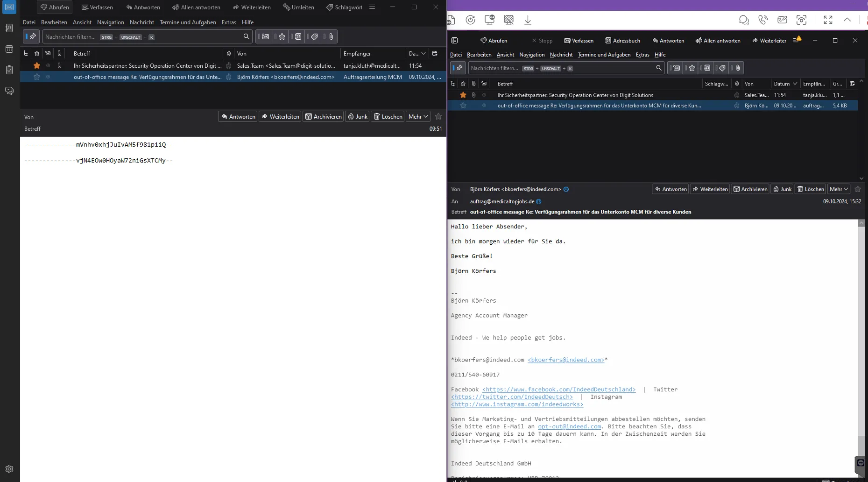
Task: Open instagram.com/indeedworks link
Action: [x=517, y=404]
